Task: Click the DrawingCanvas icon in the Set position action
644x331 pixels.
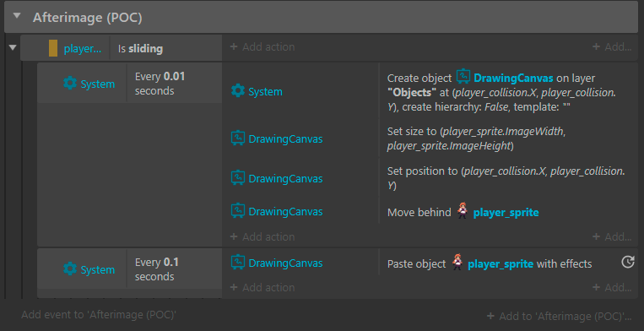Action: (238, 178)
